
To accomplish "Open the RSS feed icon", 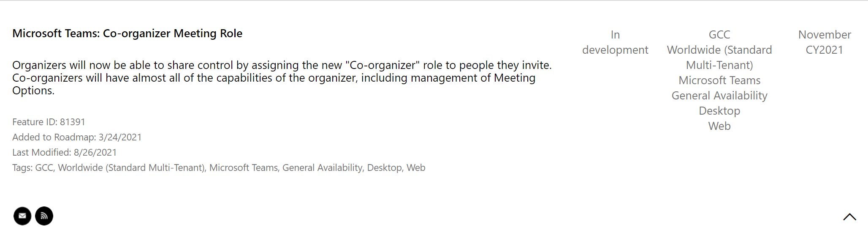I will (x=44, y=216).
